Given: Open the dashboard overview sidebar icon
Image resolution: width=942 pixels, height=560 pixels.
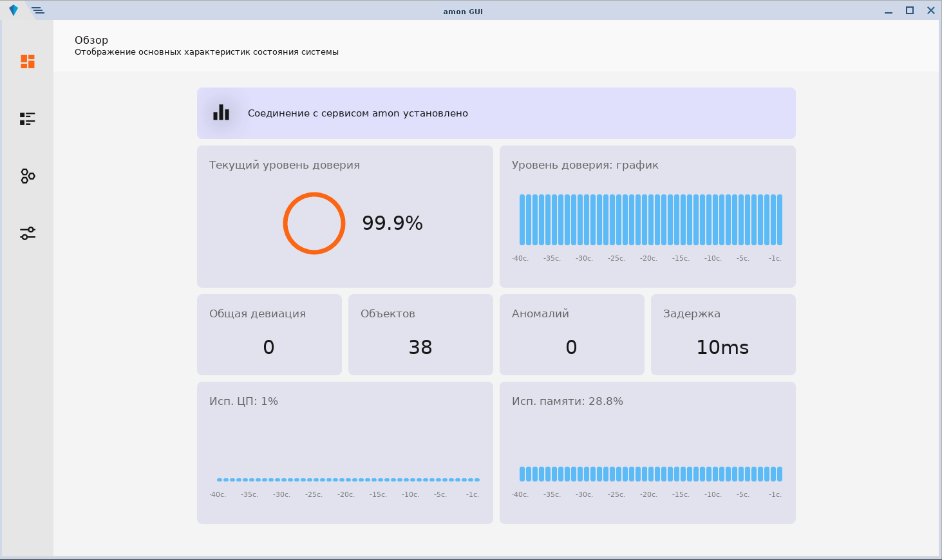Looking at the screenshot, I should point(28,61).
